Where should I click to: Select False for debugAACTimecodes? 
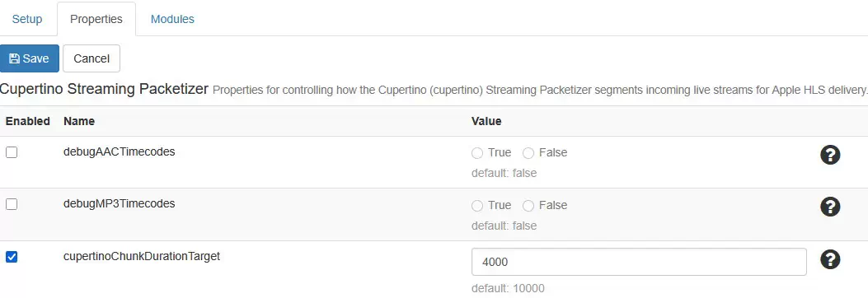528,153
